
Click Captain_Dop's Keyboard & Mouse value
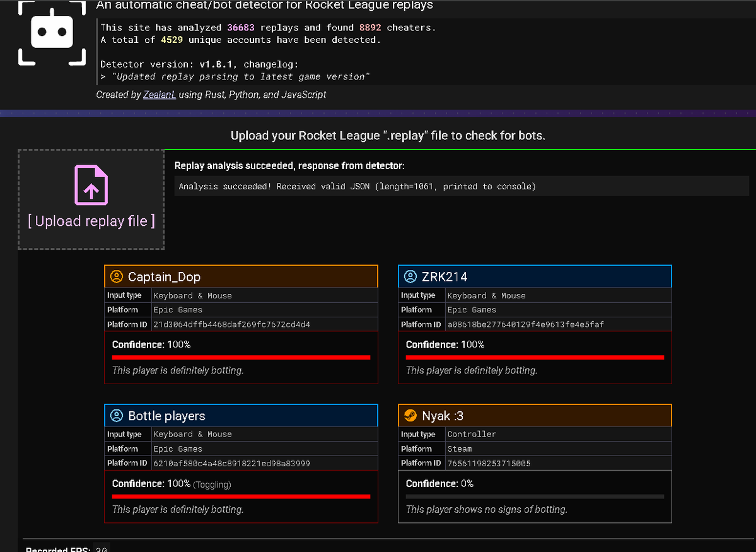tap(192, 295)
